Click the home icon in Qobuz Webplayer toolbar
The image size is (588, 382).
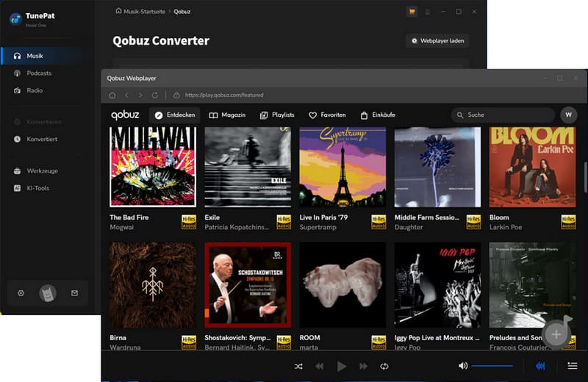pyautogui.click(x=112, y=95)
